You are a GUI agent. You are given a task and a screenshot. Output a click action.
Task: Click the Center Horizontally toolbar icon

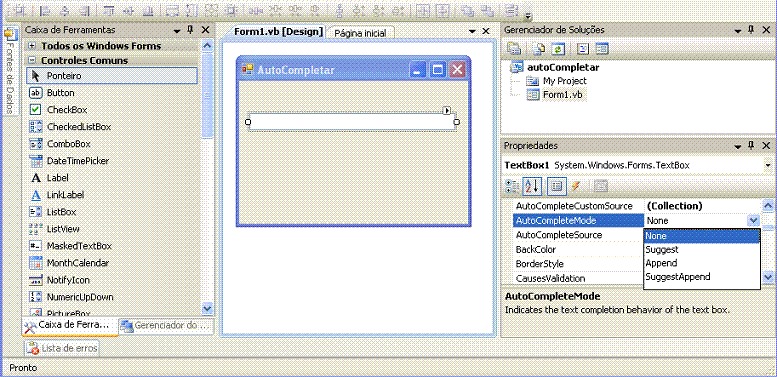[x=422, y=10]
